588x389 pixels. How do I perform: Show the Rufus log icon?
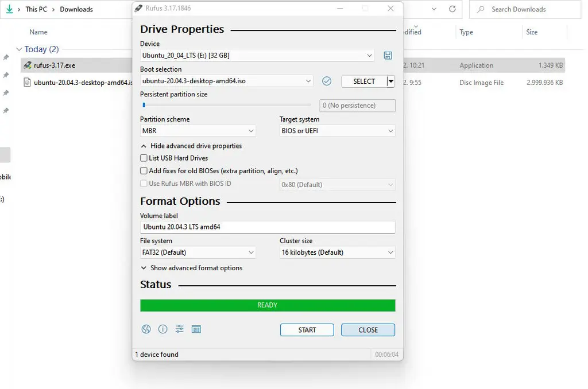(x=196, y=329)
